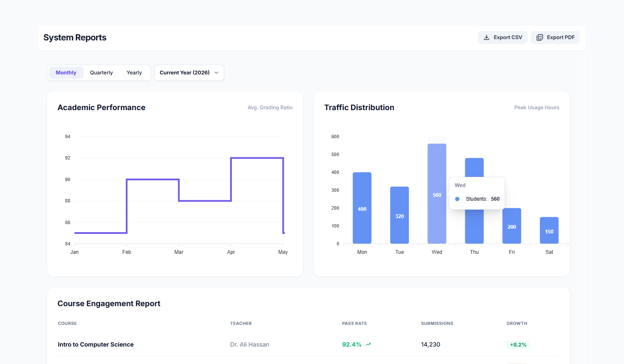Click the Apr label on the line chart

[231, 252]
